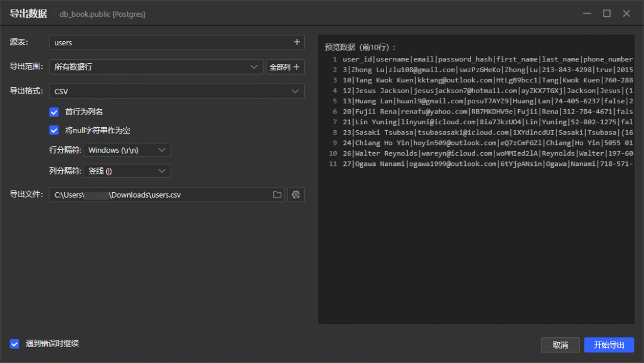Click preview row for Fujii Rena
This screenshot has height=363, width=644.
click(x=488, y=112)
